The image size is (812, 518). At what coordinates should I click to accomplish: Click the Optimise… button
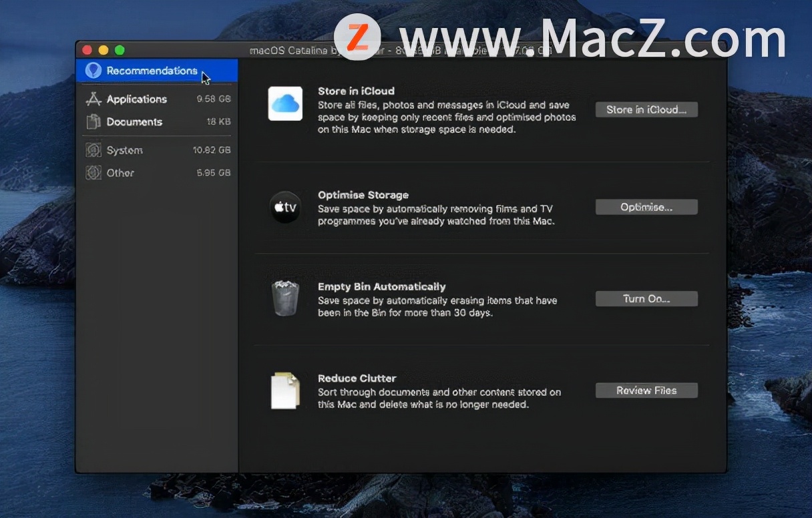(x=646, y=207)
